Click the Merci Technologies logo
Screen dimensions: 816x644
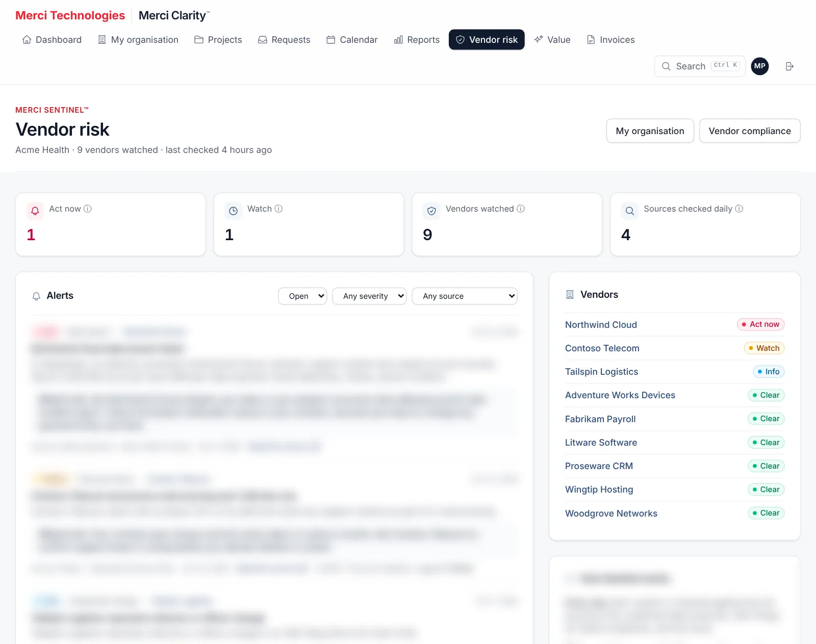point(70,15)
